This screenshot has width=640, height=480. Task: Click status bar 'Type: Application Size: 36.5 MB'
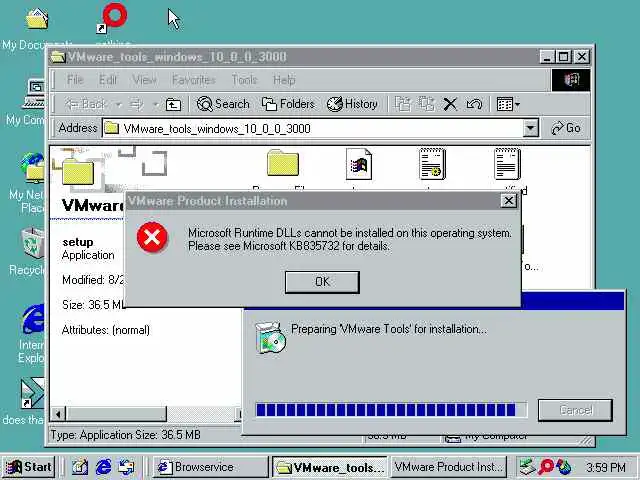tap(125, 435)
